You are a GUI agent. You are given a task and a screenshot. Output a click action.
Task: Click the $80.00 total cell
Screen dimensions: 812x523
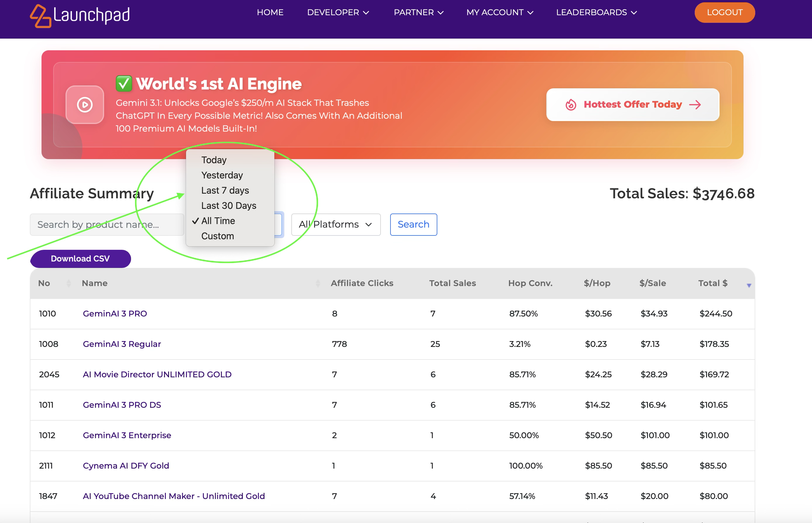pyautogui.click(x=713, y=496)
